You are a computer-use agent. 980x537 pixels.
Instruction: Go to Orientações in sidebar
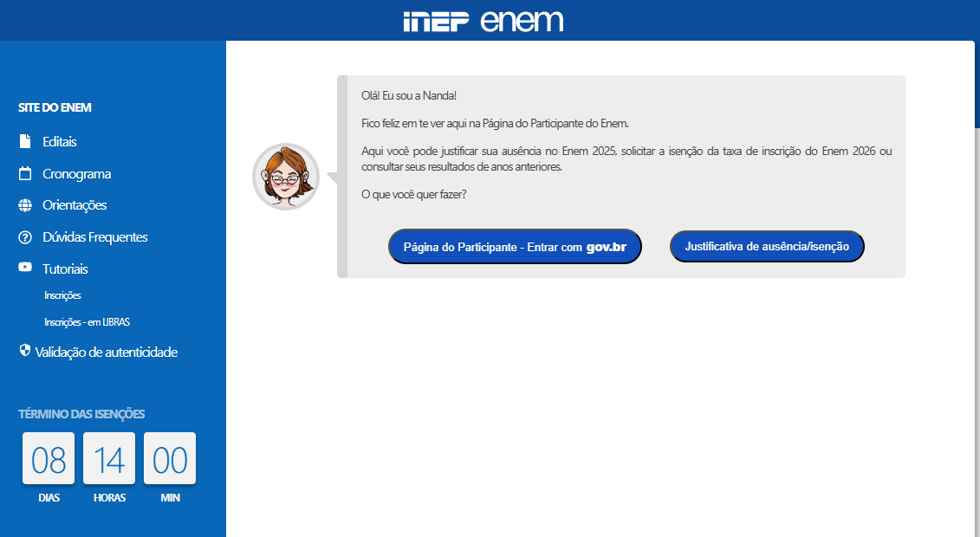[75, 205]
